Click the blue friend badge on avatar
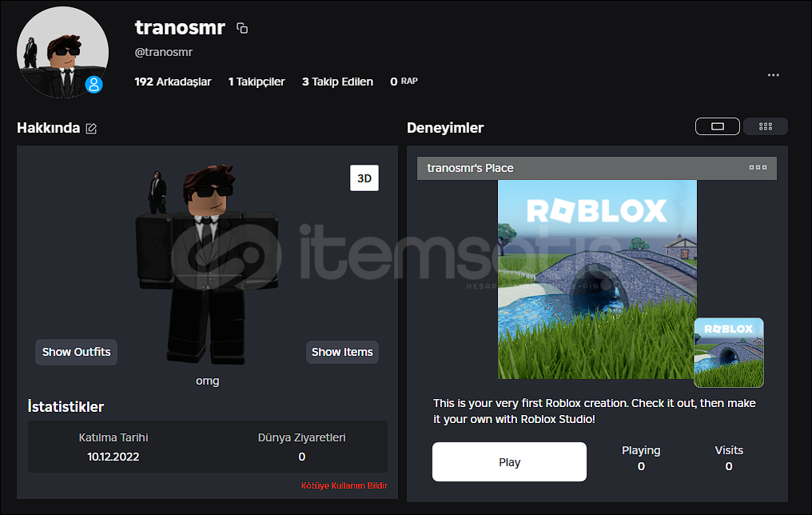The image size is (812, 515). (94, 85)
